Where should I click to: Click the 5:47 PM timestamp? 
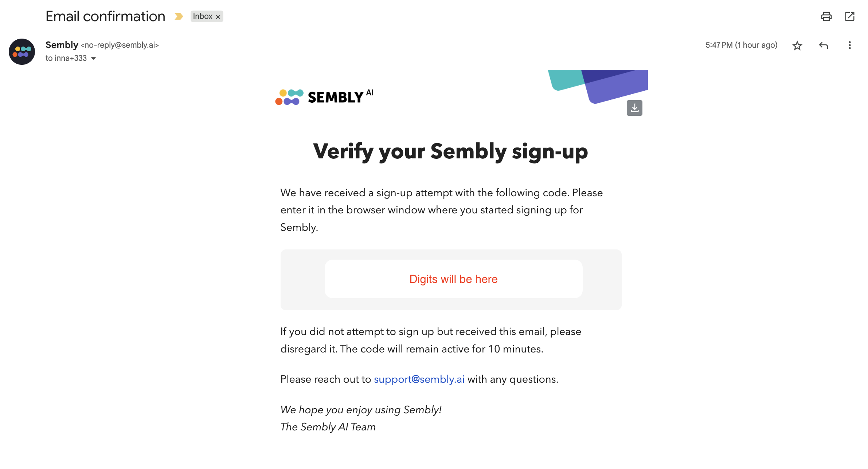click(x=741, y=45)
